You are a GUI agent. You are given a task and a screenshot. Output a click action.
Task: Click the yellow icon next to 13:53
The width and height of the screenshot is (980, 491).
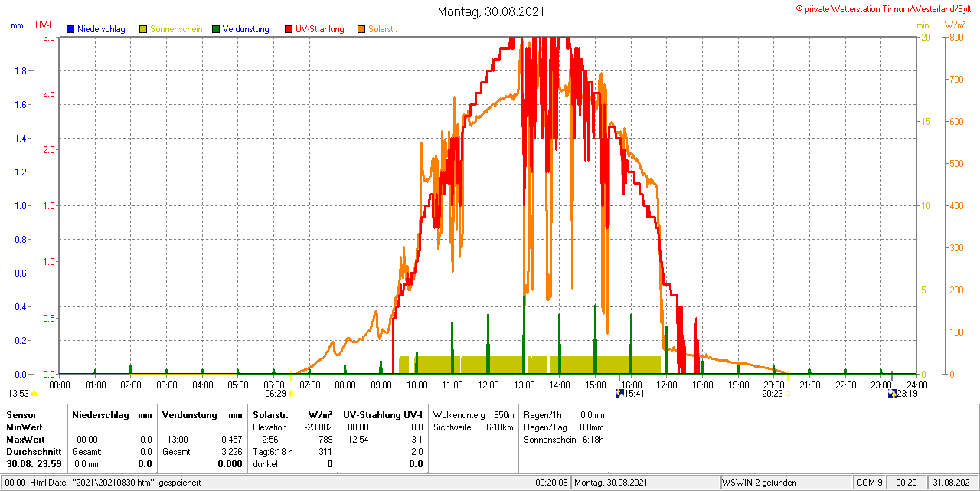(34, 394)
